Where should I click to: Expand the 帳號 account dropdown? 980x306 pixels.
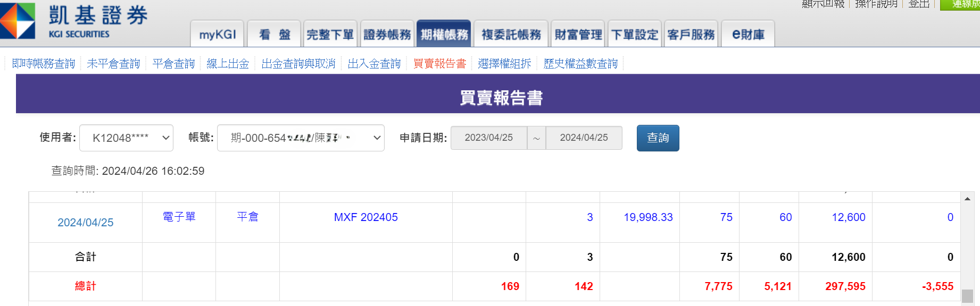point(301,138)
